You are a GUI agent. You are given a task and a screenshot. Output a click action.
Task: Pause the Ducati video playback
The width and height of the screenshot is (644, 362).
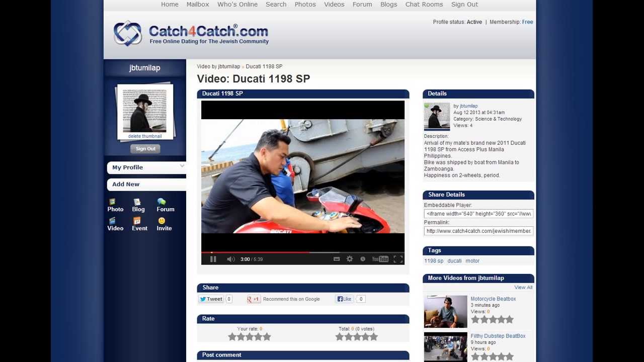(x=213, y=259)
